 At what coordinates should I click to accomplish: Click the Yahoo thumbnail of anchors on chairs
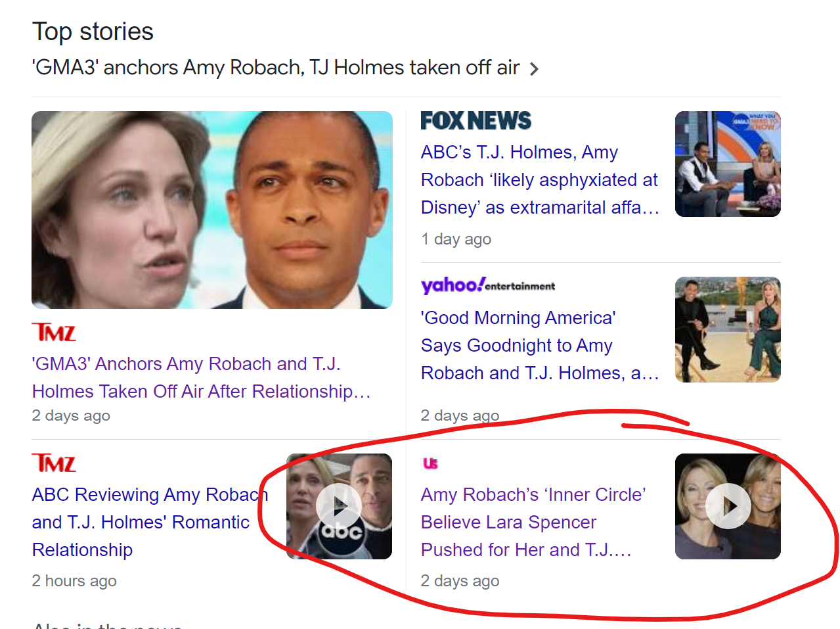click(728, 329)
